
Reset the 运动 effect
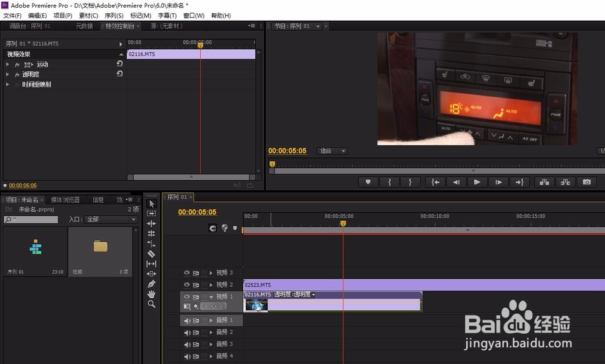pos(120,63)
